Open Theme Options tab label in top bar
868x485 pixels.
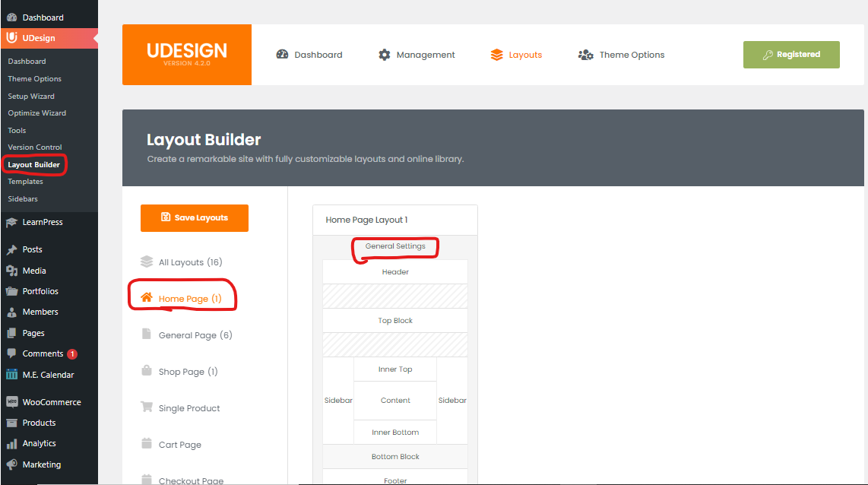coord(632,55)
